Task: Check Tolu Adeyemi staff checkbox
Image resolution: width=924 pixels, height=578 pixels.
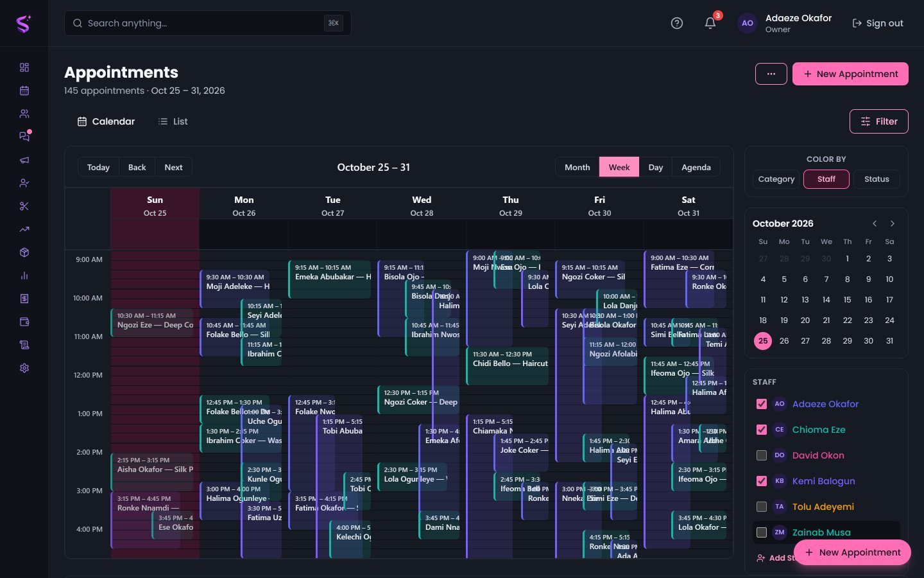Action: tap(762, 507)
